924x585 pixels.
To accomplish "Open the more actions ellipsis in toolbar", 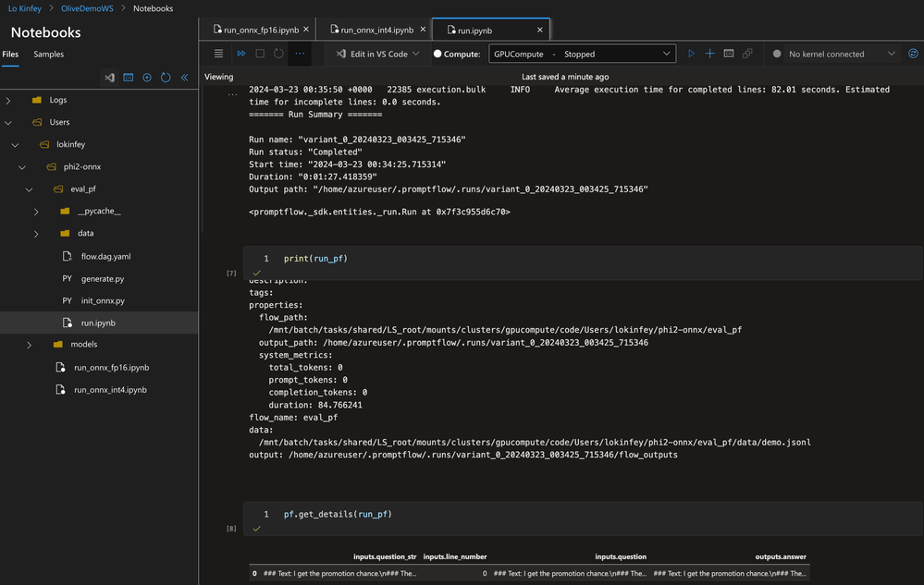I will click(x=300, y=54).
